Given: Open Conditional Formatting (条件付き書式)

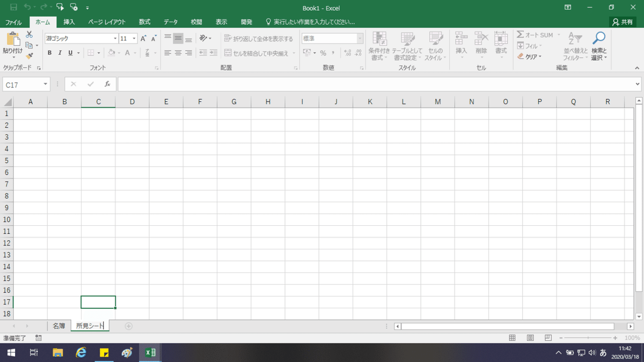Looking at the screenshot, I should (379, 46).
